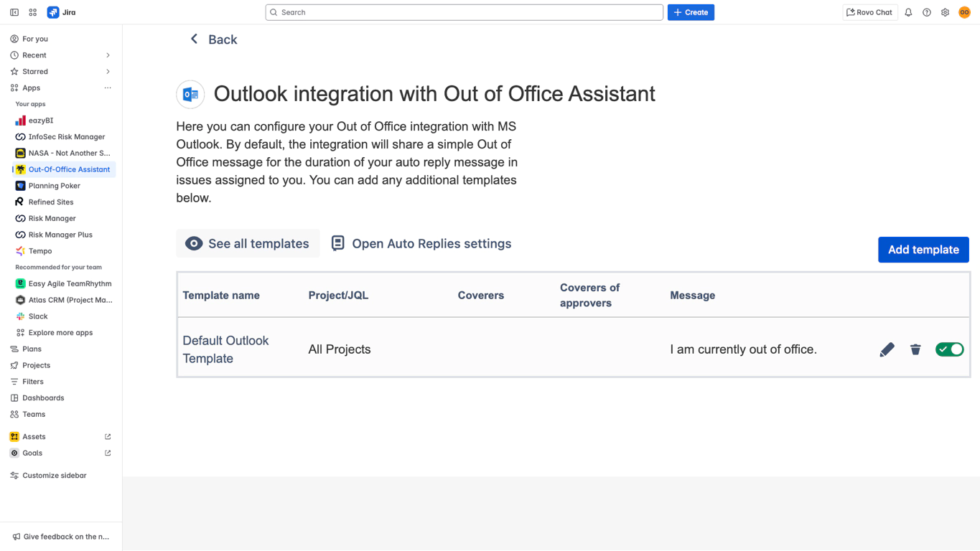Expand the Recent menu chevron
Screen dimensions: 980x551
pyautogui.click(x=108, y=55)
